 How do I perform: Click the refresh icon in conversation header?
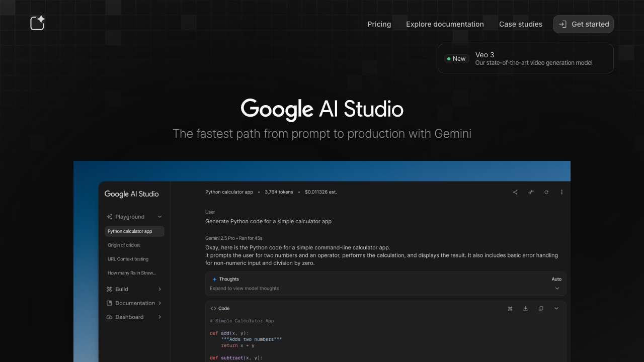[x=546, y=192]
